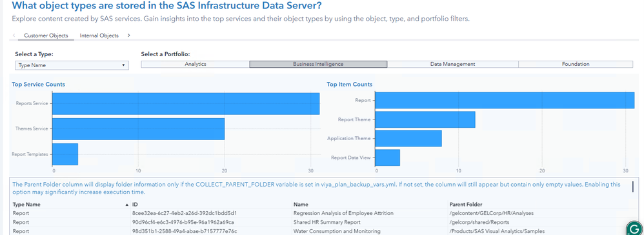Select ID 90d96cf4-e6c3-4976-b95e-96a1962a69ca

point(183,222)
